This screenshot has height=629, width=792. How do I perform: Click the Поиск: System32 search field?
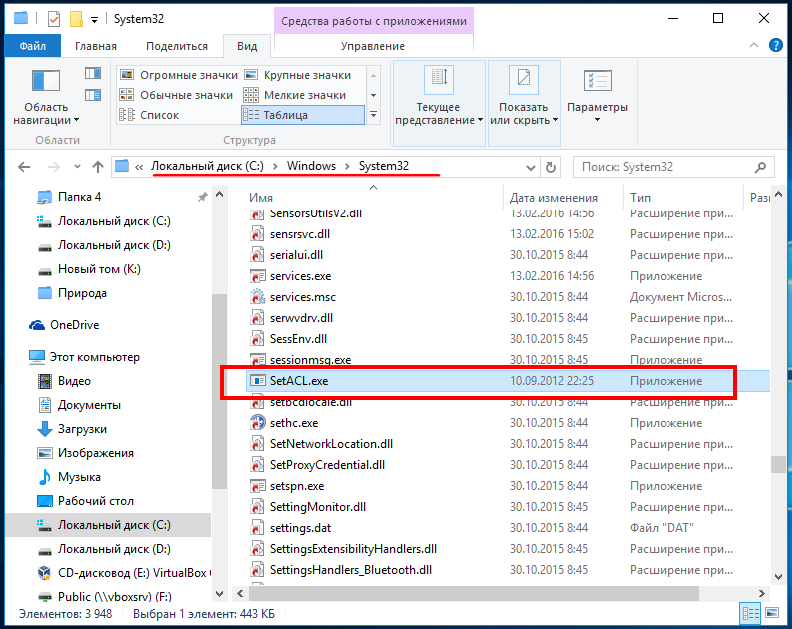(673, 167)
